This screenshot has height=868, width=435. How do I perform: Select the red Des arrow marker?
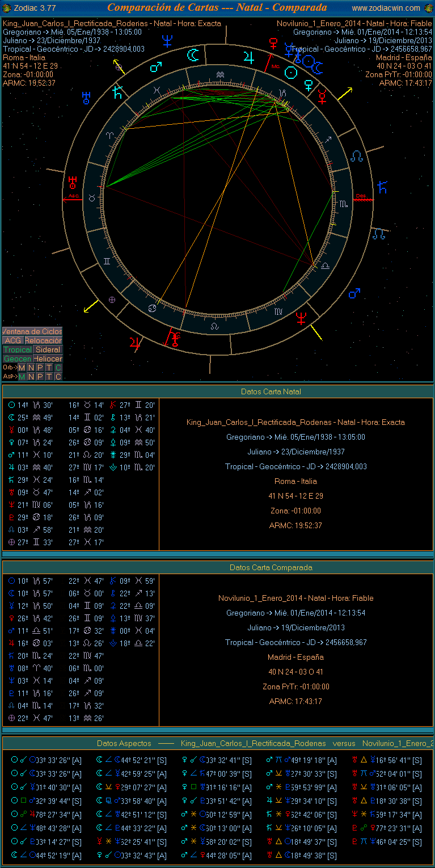[x=362, y=199]
